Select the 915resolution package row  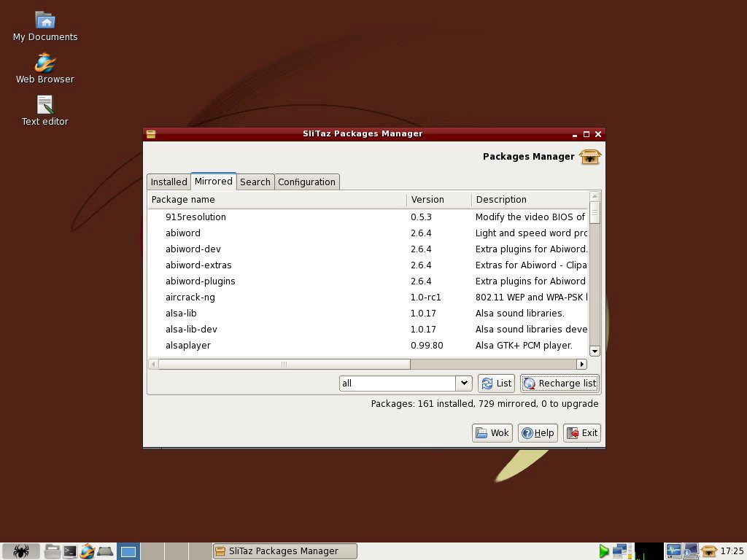[x=368, y=217]
